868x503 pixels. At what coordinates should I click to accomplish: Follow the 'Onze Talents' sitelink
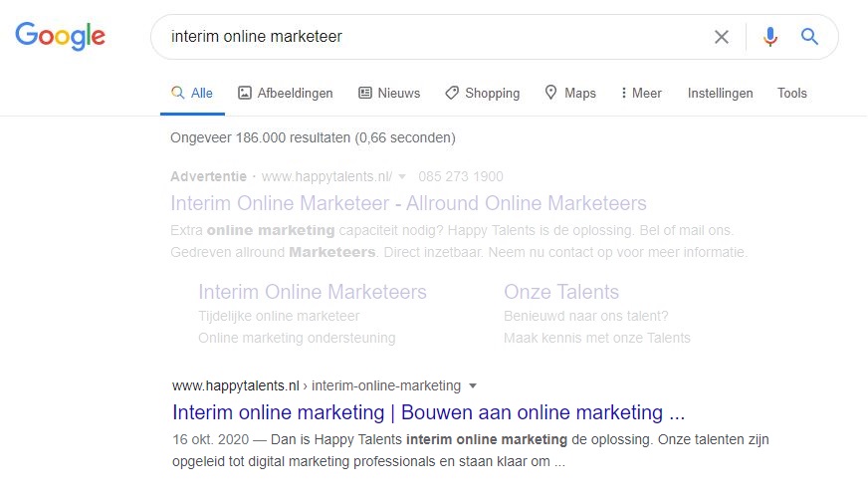click(561, 292)
